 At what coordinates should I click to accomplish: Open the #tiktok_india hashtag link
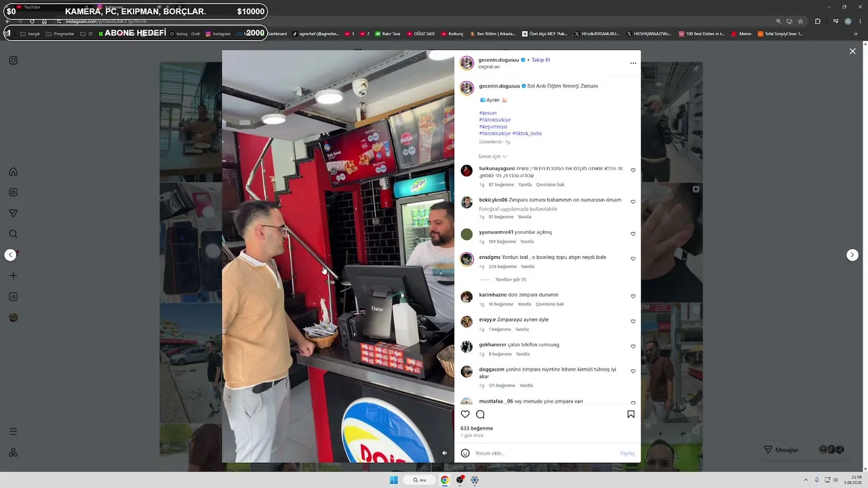[527, 134]
